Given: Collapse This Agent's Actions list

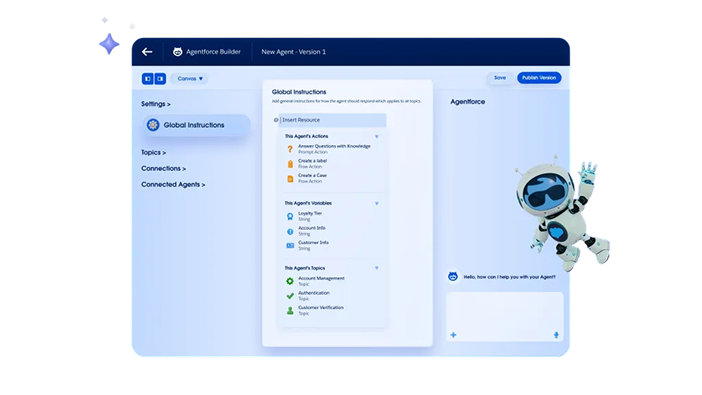Looking at the screenshot, I should coord(377,137).
